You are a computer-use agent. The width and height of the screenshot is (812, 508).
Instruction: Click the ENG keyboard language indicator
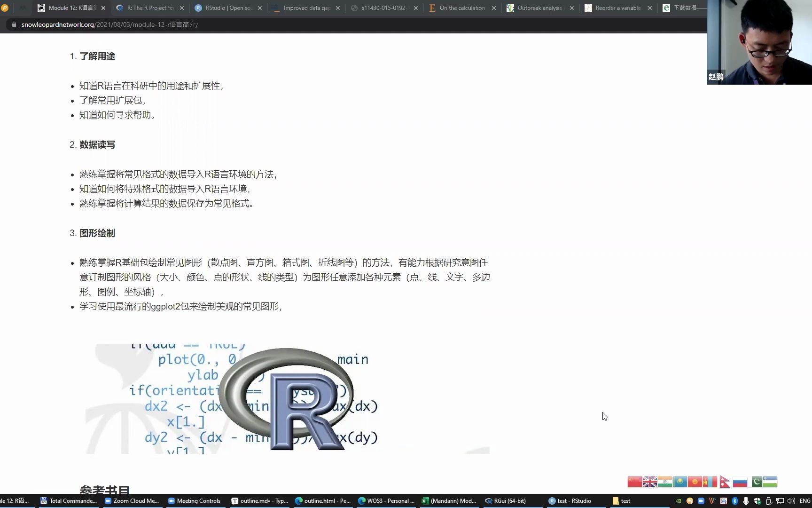[804, 500]
